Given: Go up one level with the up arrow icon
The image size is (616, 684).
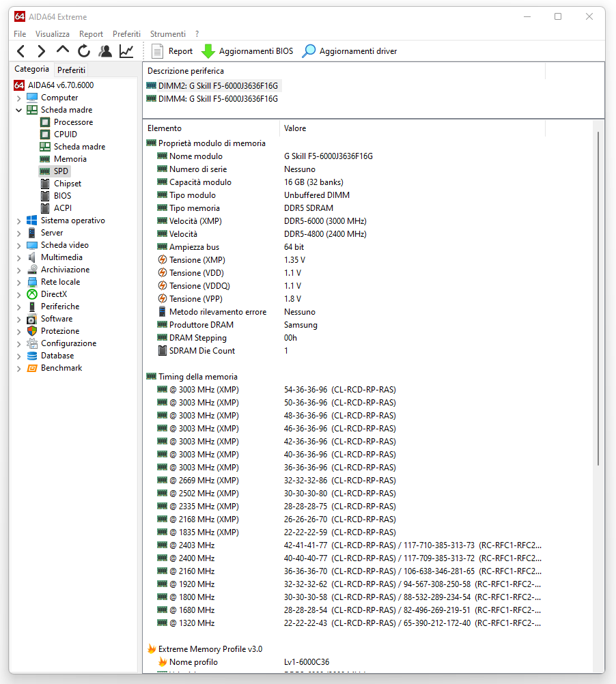Looking at the screenshot, I should 62,50.
